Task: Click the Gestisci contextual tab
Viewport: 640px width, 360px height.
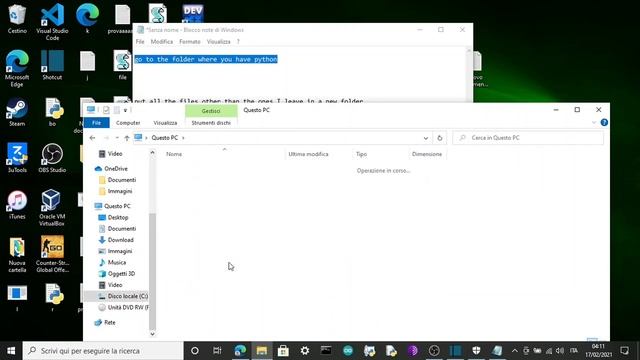Action: pos(211,111)
